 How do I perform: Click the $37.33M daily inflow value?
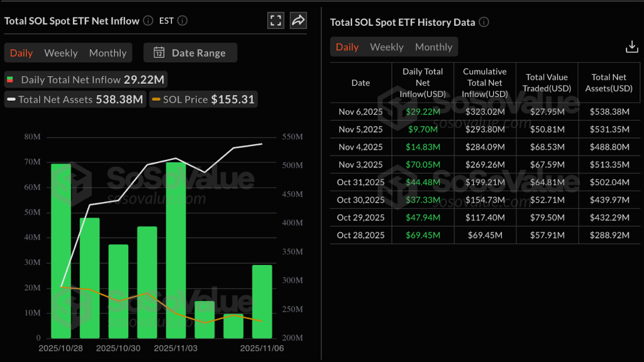pos(423,200)
